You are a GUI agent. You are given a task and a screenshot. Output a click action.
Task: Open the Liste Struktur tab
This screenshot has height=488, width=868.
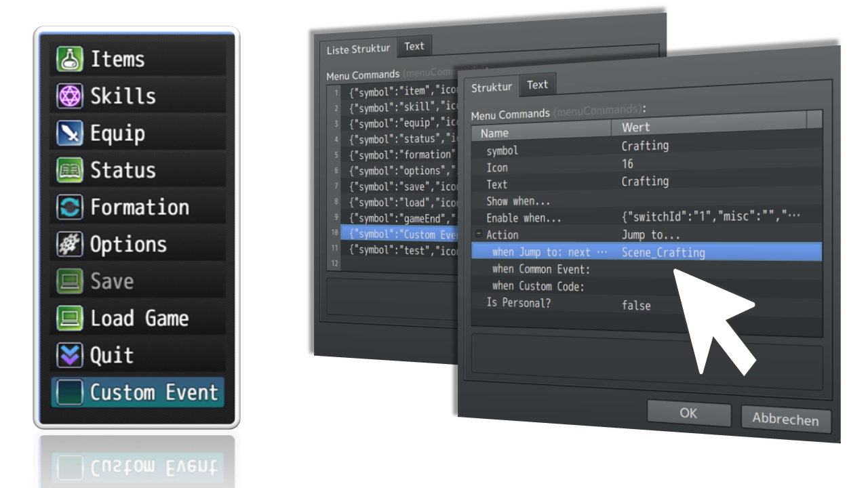click(x=358, y=48)
